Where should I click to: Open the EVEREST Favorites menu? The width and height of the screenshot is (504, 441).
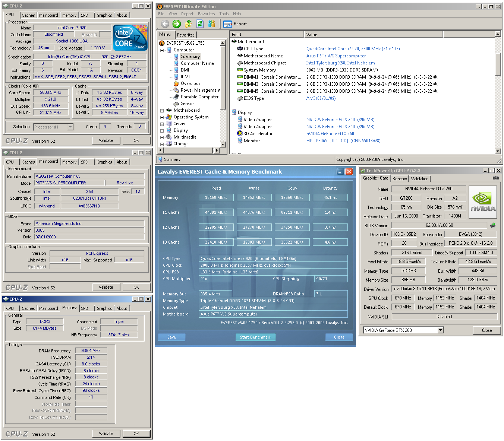[x=206, y=14]
